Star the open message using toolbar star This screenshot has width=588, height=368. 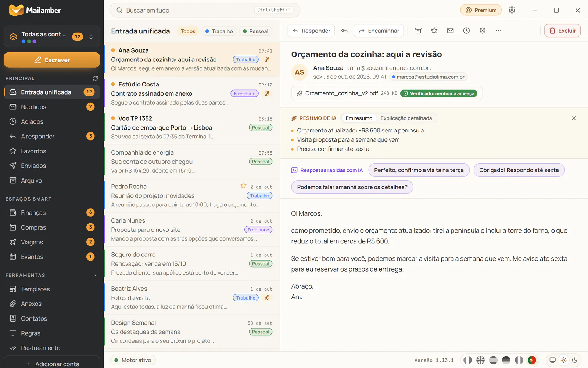tap(434, 31)
